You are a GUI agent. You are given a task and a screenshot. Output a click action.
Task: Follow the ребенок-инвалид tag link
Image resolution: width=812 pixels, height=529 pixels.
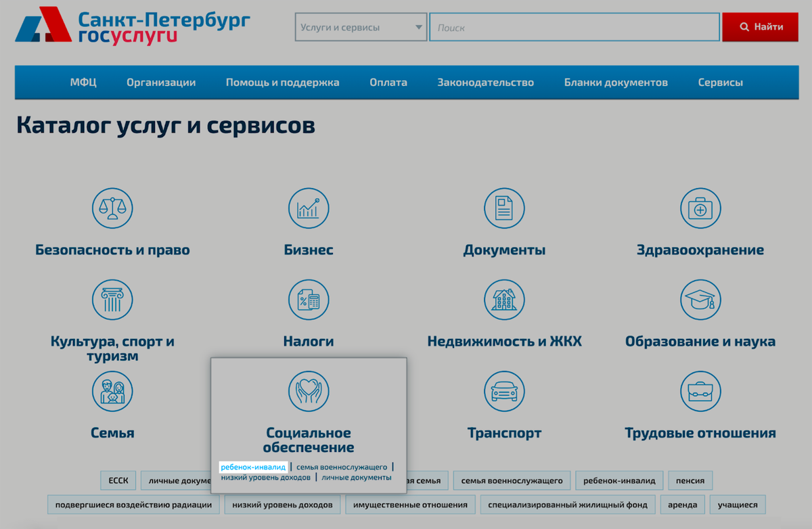[254, 467]
